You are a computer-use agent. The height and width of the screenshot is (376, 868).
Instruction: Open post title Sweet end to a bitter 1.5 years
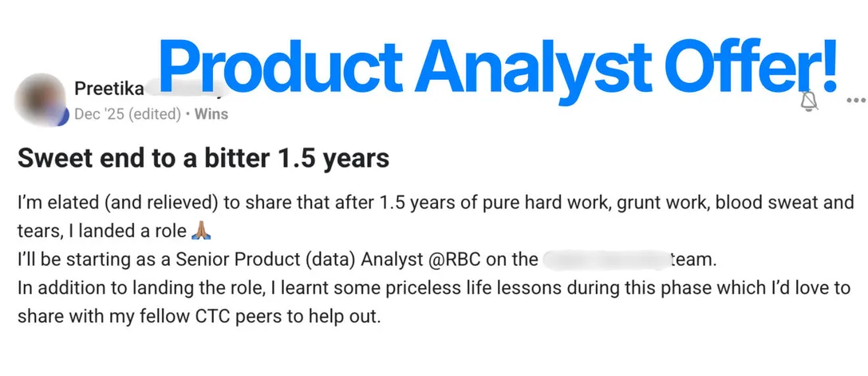click(x=203, y=159)
